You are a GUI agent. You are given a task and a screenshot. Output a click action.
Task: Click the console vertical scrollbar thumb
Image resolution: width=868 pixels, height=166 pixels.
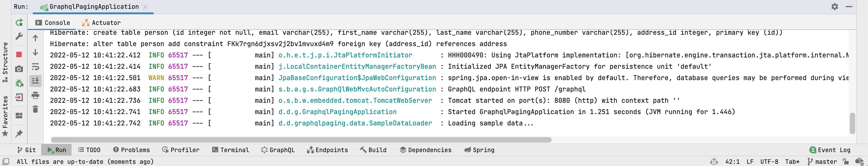click(x=852, y=123)
